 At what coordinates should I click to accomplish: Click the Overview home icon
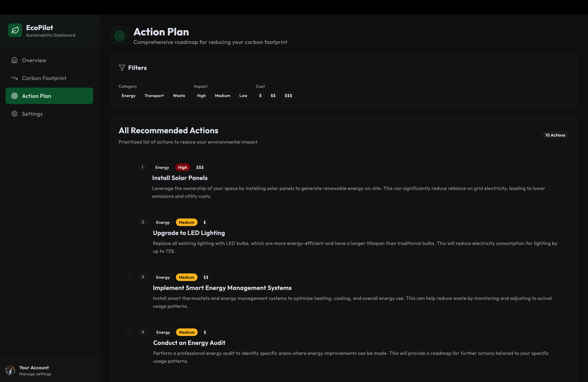click(14, 60)
